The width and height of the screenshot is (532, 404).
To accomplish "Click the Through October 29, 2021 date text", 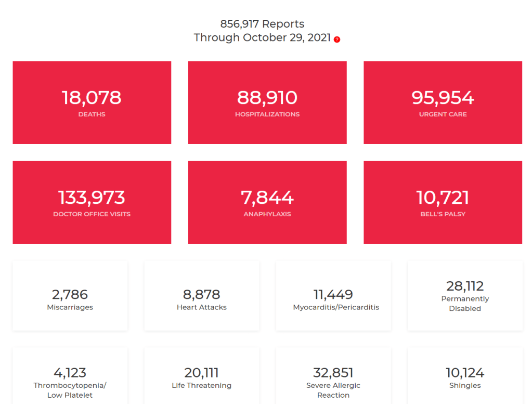I will [262, 37].
